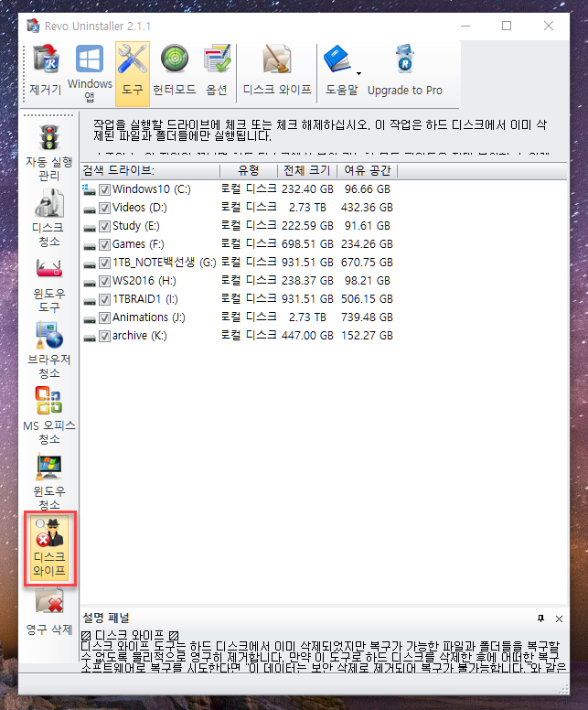Click the 447.00 GB total size value
The width and height of the screenshot is (588, 710).
point(307,336)
